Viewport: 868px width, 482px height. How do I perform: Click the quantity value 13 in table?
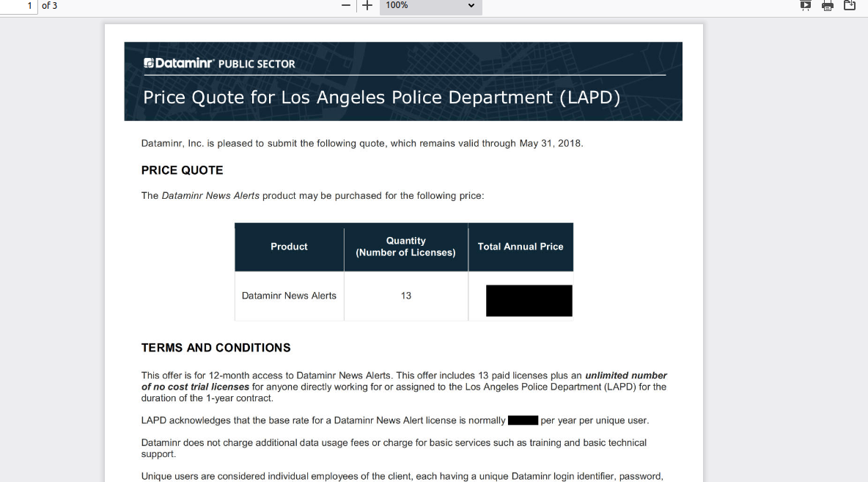tap(405, 296)
